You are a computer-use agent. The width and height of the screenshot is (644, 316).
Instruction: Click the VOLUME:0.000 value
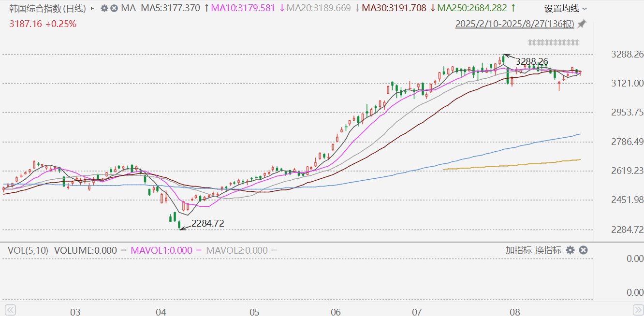point(86,250)
